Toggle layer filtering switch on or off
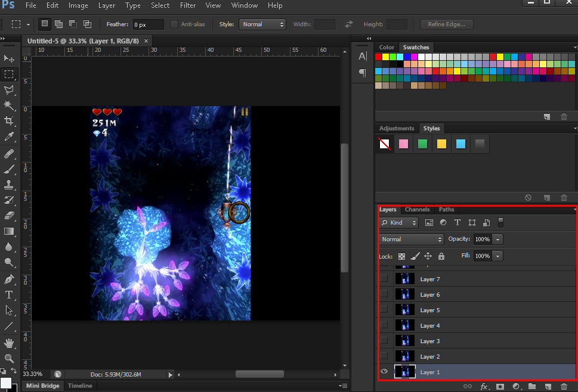Viewport: 578px width, 392px height. 500,222
